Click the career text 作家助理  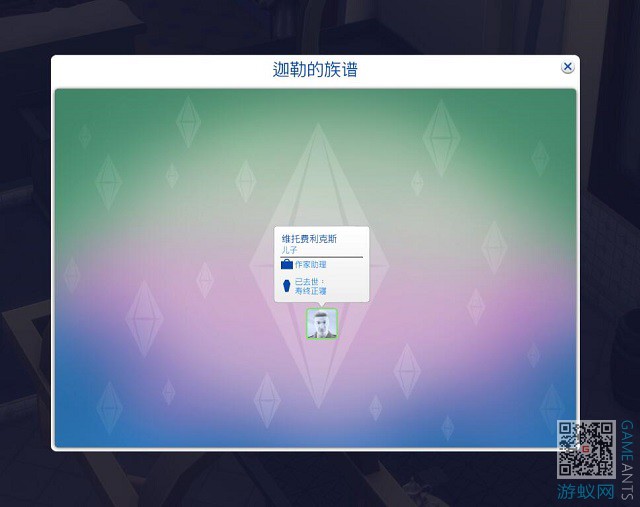click(x=311, y=265)
